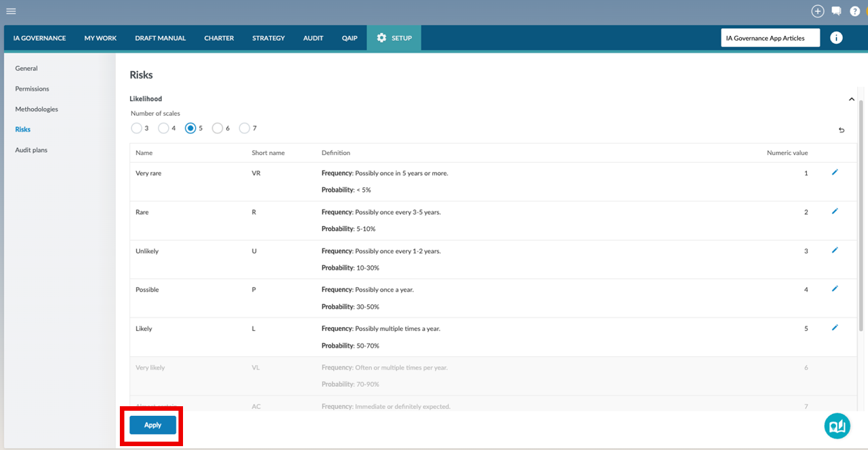Click the plus add icon in header

point(818,11)
